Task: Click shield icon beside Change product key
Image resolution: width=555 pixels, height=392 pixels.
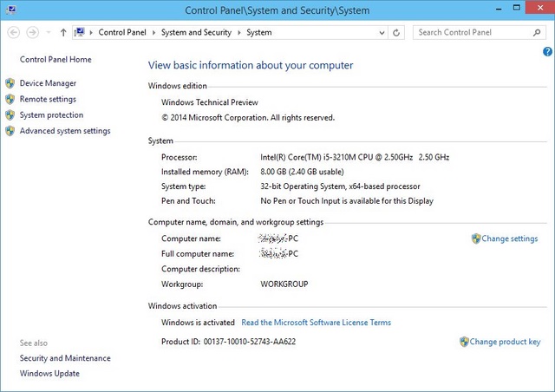Action: [464, 342]
